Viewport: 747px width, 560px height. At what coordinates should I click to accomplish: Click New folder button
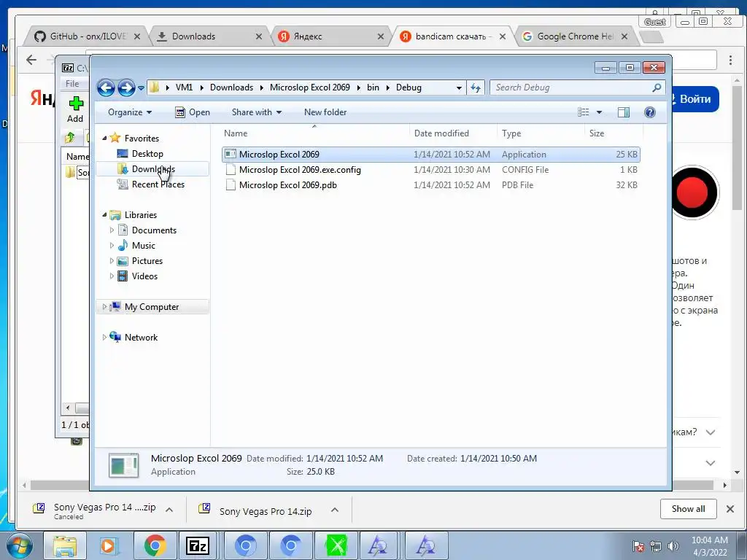pos(325,112)
